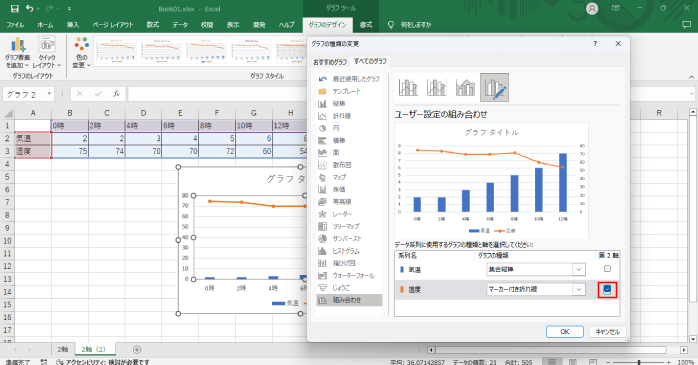Open chart type dropdown for 湿度 series

pos(578,289)
